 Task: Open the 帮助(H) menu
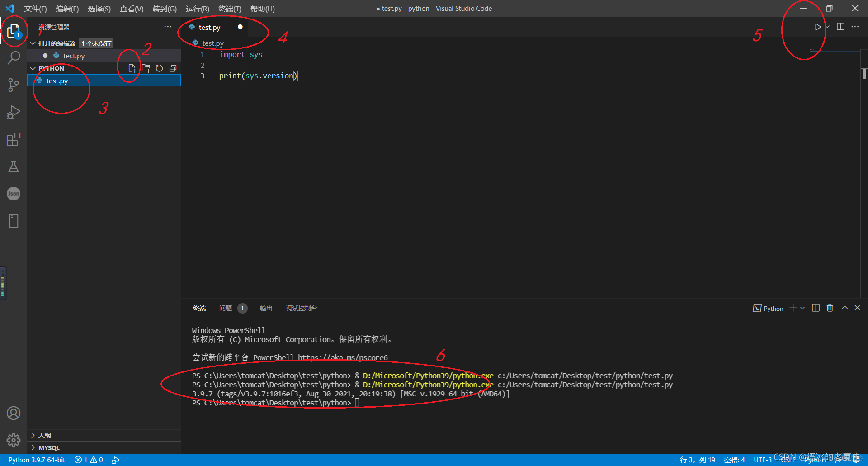(x=262, y=9)
